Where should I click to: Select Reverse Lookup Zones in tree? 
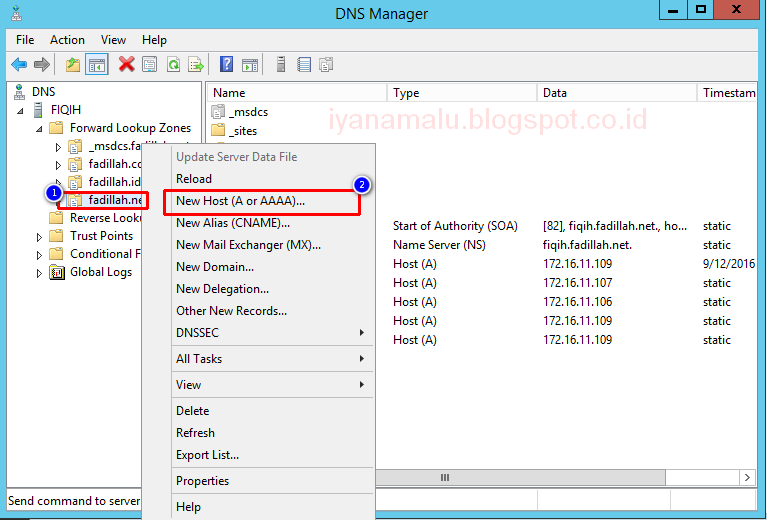[105, 218]
